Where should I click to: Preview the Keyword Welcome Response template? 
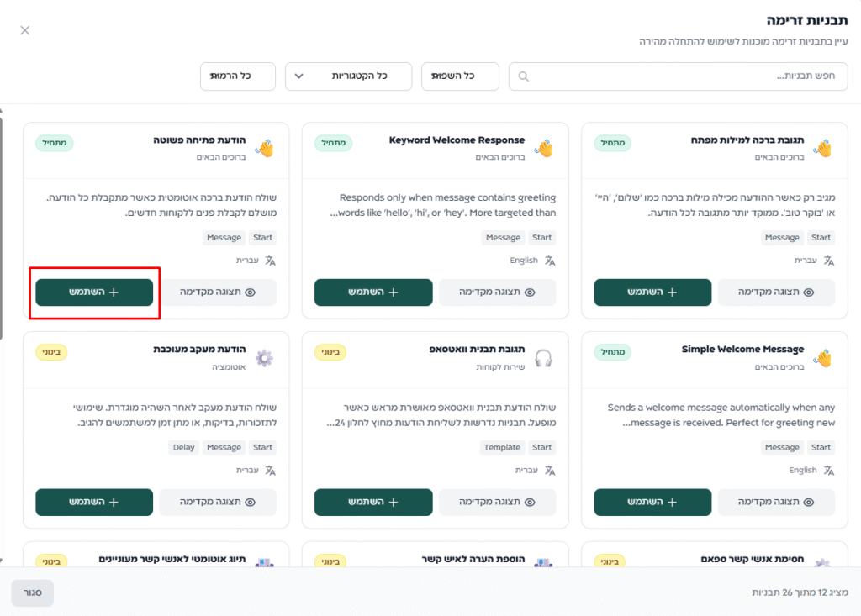(497, 292)
